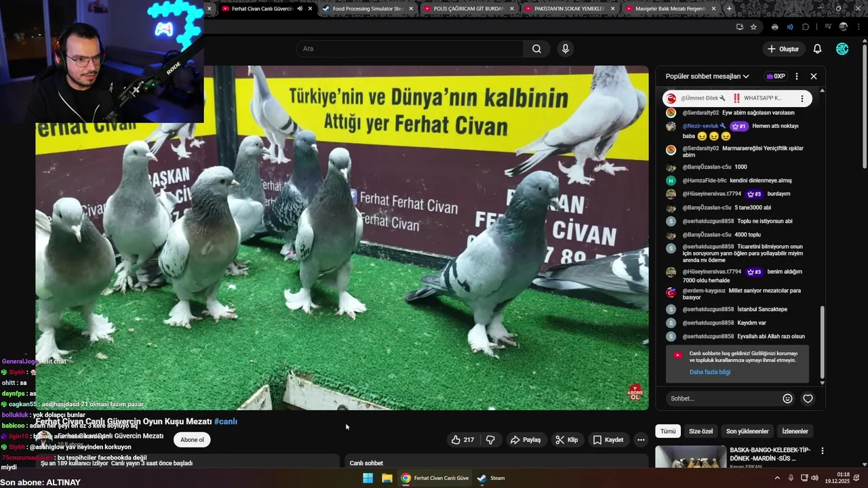Switch to PAKİSTAN'IN SOKAK YEMEKLERİ tab

click(x=570, y=9)
